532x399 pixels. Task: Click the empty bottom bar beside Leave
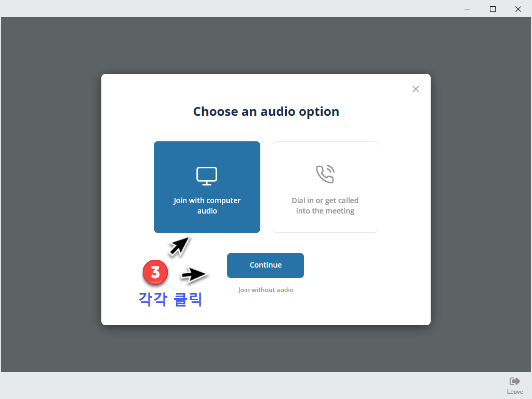[260, 385]
